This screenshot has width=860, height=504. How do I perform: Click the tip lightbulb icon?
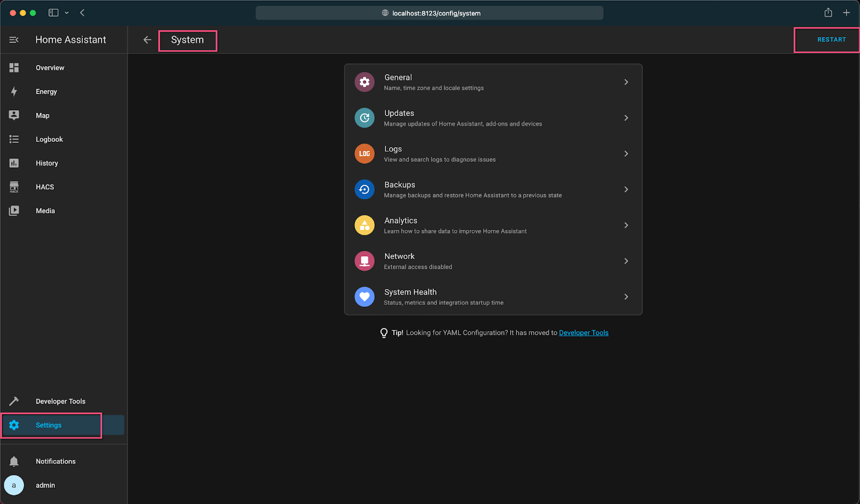pyautogui.click(x=384, y=333)
